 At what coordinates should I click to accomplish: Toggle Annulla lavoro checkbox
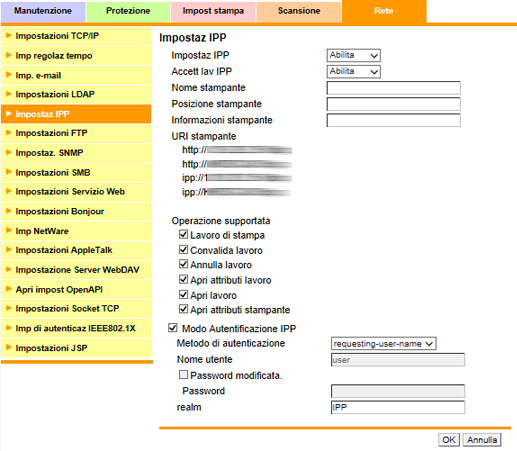pos(183,264)
